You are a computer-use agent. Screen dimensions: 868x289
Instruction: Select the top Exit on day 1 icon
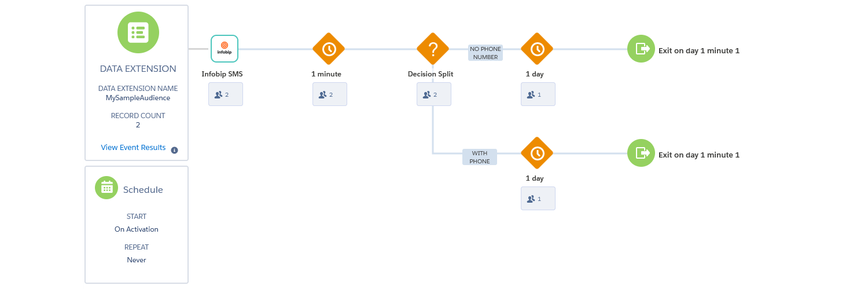pos(639,49)
